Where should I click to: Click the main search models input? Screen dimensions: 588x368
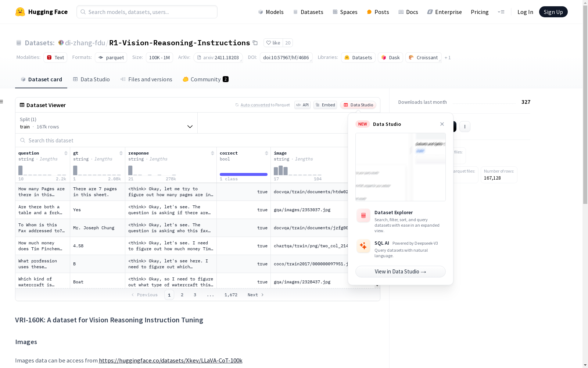tap(147, 12)
